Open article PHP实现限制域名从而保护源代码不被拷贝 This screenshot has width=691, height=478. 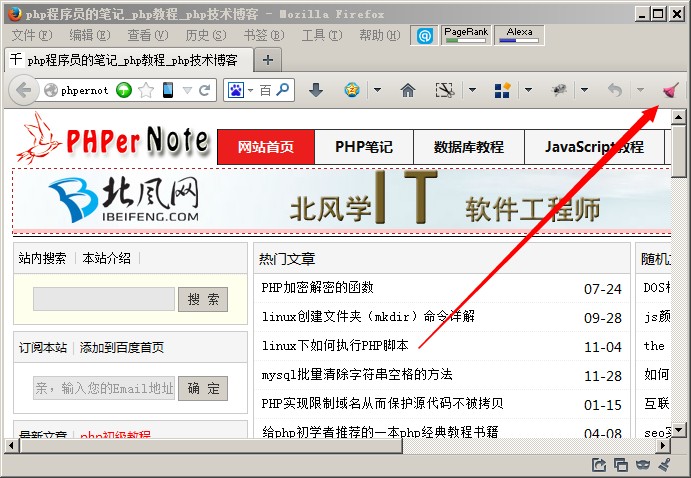382,404
